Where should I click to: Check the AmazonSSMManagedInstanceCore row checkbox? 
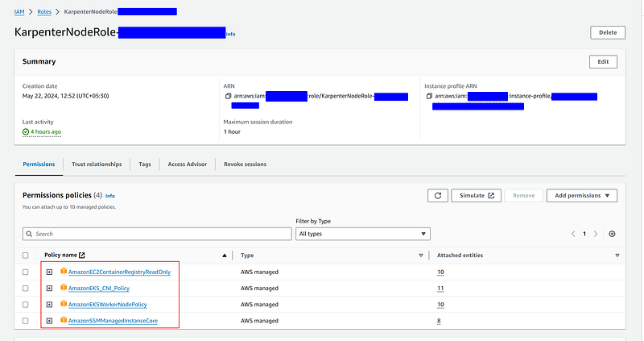[26, 321]
